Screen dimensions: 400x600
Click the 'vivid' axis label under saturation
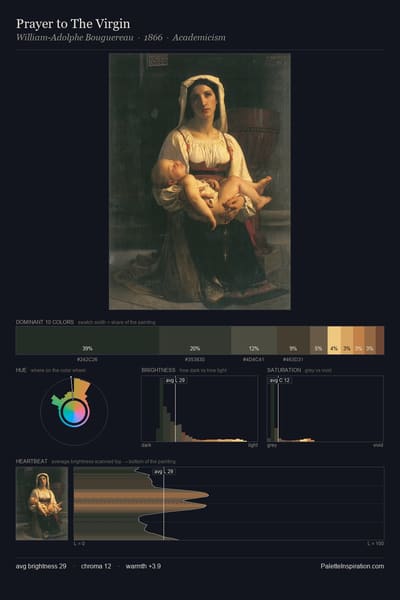(x=378, y=445)
